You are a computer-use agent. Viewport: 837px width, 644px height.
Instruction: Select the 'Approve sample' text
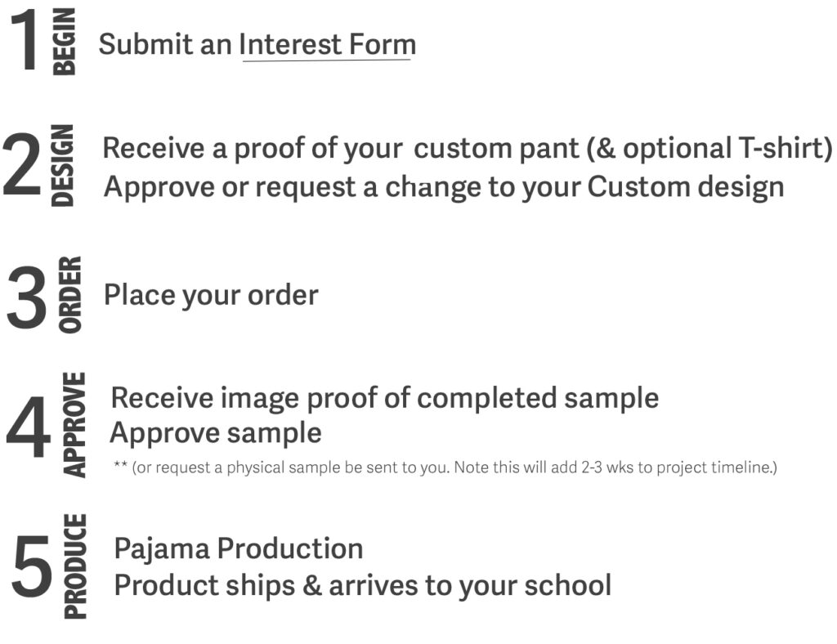[216, 432]
